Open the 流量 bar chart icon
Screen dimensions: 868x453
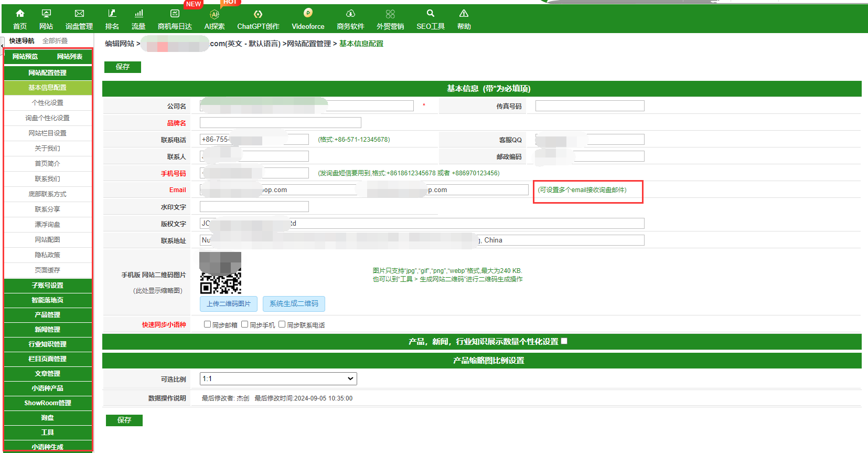tap(138, 14)
